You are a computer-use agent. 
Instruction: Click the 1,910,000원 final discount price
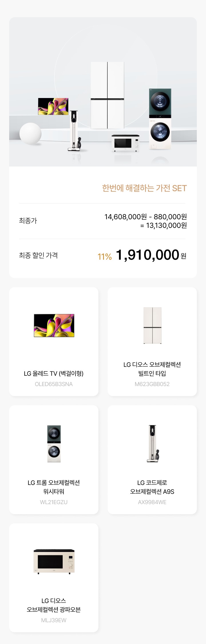(x=151, y=255)
